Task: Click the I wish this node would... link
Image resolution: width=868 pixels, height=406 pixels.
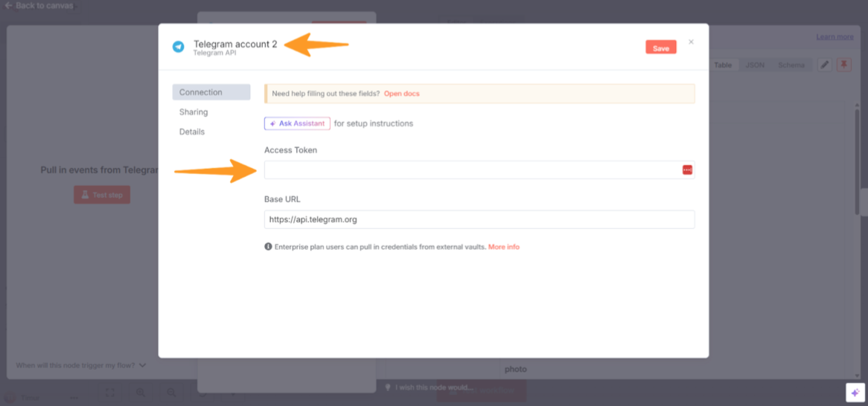Action: click(430, 387)
